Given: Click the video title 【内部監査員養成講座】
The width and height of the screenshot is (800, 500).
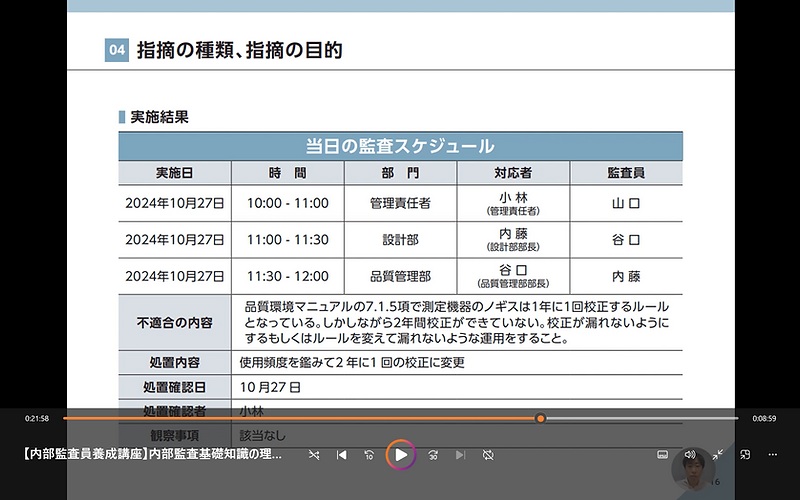Looking at the screenshot, I should 152,454.
